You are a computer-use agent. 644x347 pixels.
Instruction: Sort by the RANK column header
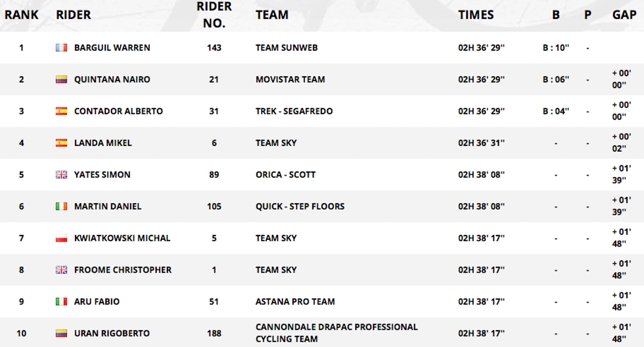click(21, 15)
